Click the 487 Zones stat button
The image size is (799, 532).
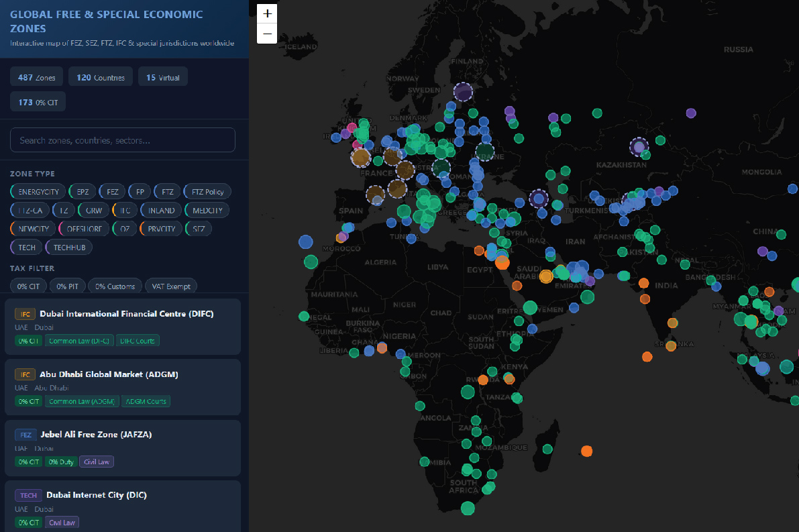(x=37, y=78)
